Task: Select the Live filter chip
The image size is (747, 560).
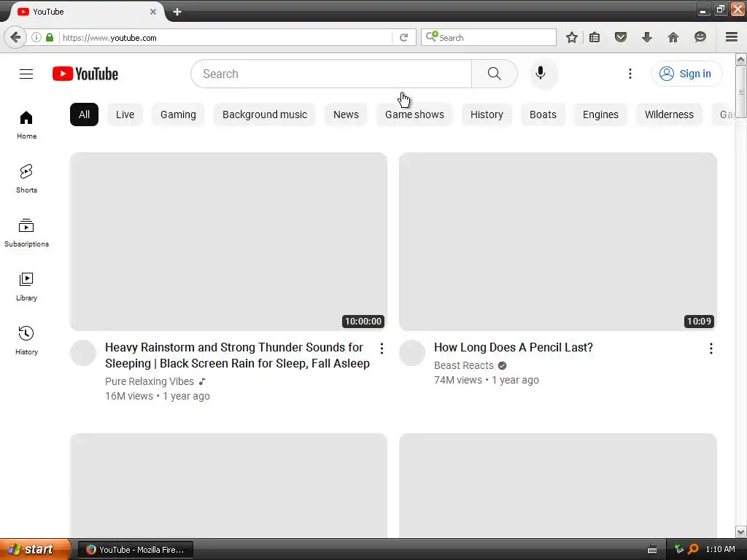Action: click(125, 114)
